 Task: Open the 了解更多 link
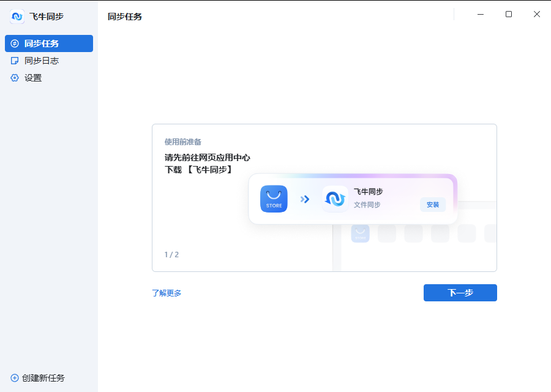point(167,293)
